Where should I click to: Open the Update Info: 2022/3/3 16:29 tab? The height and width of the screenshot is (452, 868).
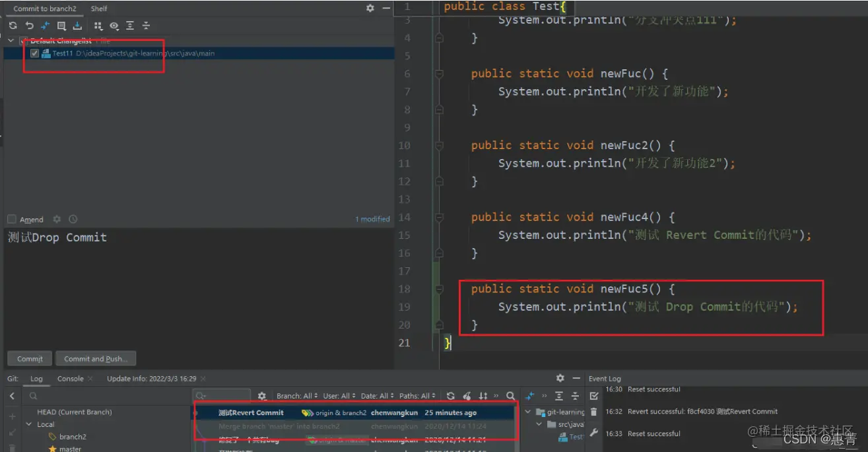[151, 379]
